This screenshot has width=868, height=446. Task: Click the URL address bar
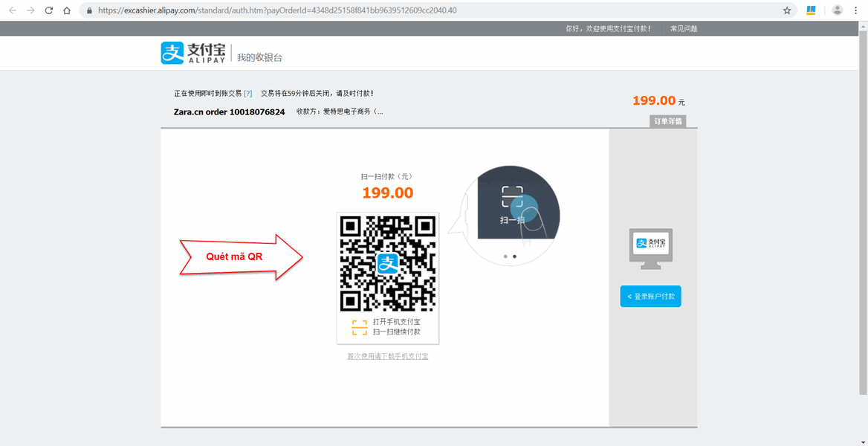point(437,10)
